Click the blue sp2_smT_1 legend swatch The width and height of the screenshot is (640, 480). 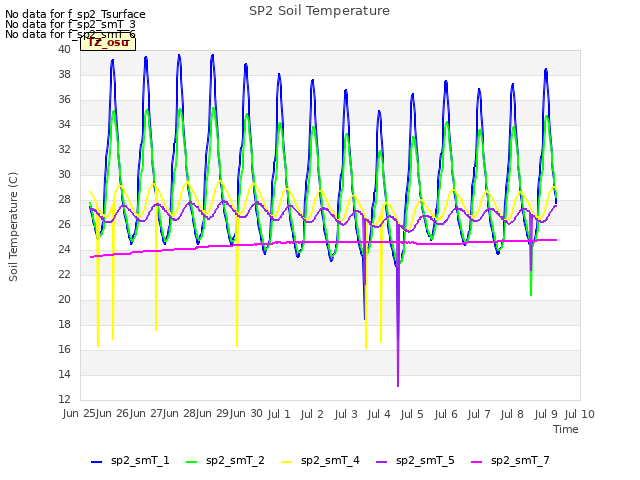click(x=96, y=462)
